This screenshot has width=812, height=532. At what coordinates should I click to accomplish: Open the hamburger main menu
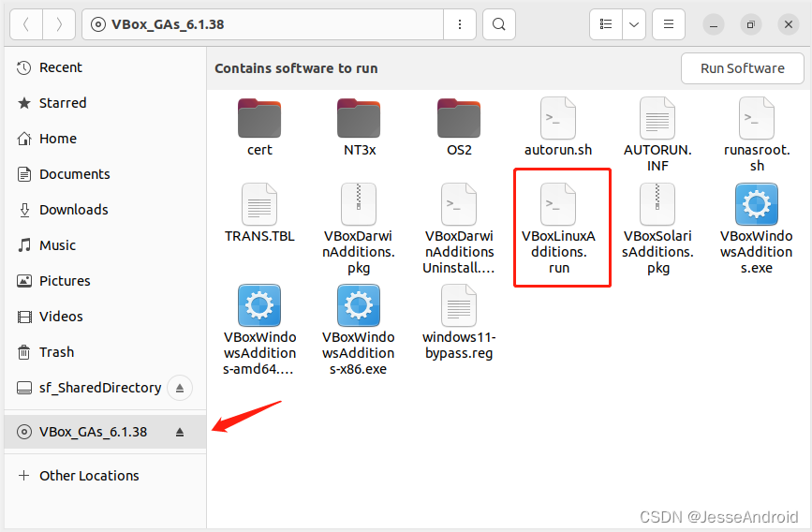coord(669,24)
